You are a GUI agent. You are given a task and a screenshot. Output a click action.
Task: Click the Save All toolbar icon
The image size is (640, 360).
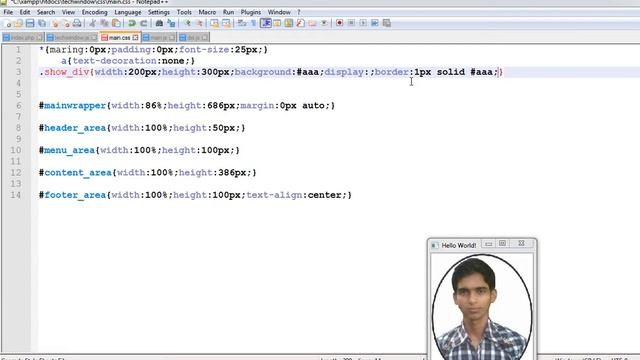click(x=42, y=23)
